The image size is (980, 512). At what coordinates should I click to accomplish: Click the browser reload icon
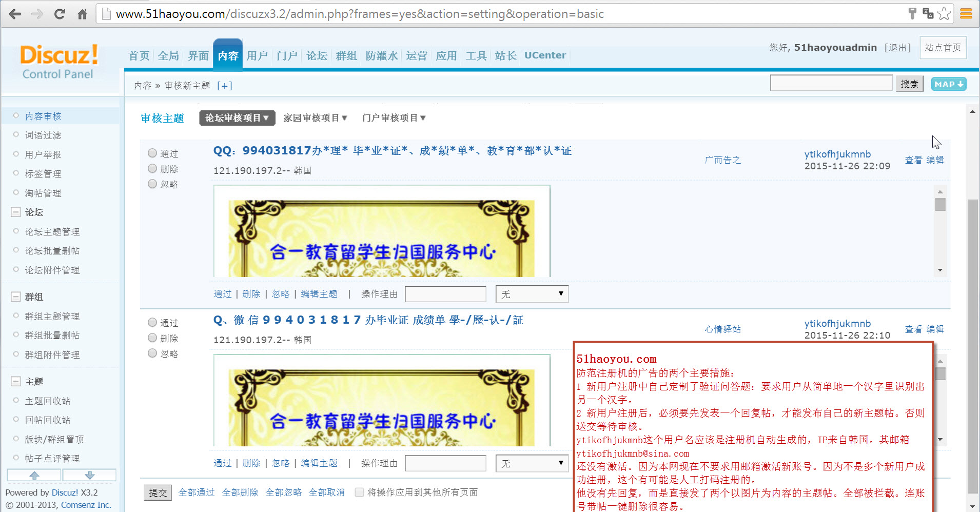click(x=60, y=14)
